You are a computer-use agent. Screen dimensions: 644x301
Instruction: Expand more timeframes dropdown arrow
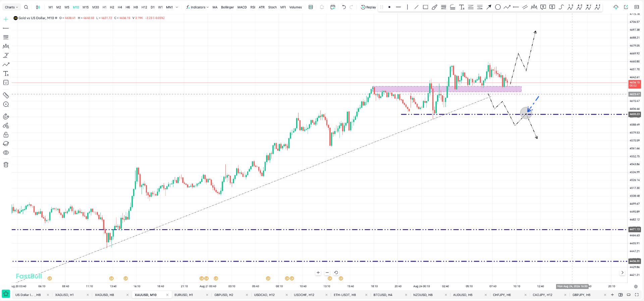coord(177,7)
